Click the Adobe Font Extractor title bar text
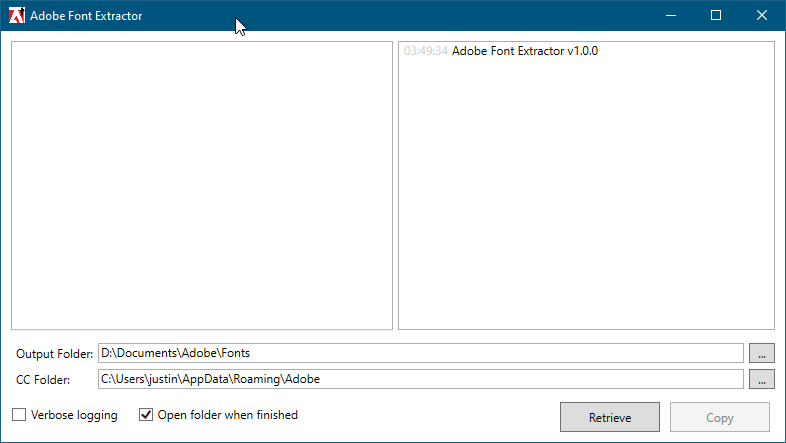Screen dimensions: 786x443 pos(86,16)
